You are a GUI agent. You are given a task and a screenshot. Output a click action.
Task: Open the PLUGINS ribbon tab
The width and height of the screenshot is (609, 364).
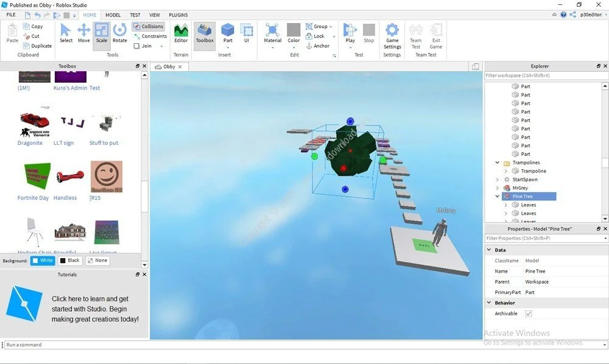point(178,15)
